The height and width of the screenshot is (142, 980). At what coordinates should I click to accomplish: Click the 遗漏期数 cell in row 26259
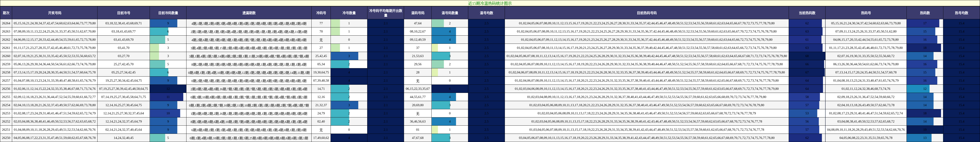[x=249, y=64]
